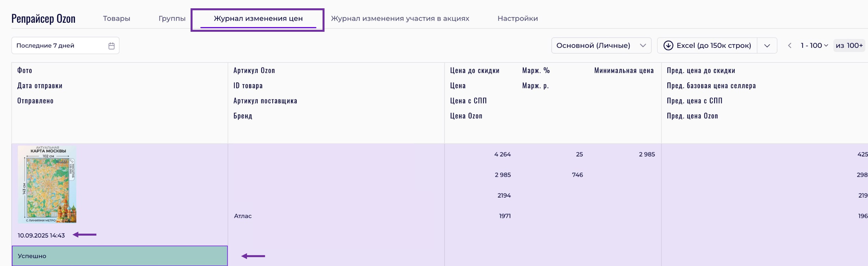
Task: Click the Последние 7 дней date field
Action: pos(59,46)
